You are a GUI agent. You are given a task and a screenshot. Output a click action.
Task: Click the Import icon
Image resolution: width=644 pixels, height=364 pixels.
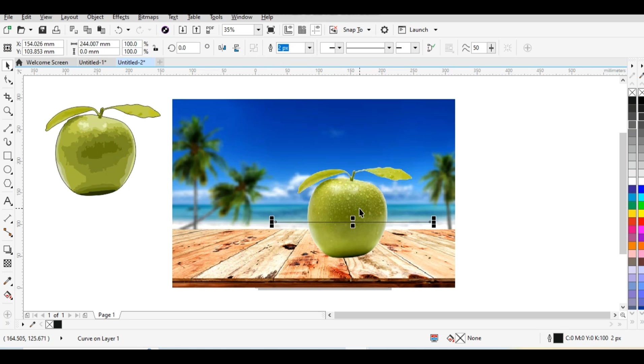[183, 30]
